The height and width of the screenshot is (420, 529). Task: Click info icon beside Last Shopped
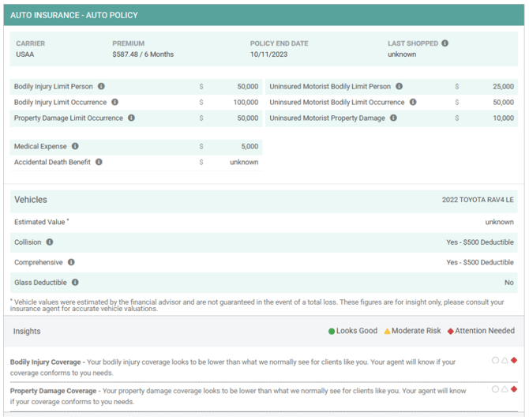pyautogui.click(x=445, y=43)
